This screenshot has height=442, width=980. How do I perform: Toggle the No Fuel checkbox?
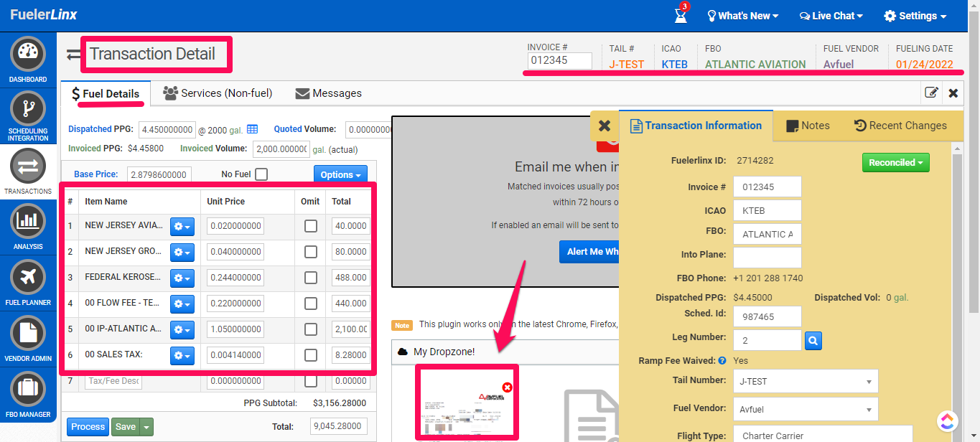coord(261,174)
